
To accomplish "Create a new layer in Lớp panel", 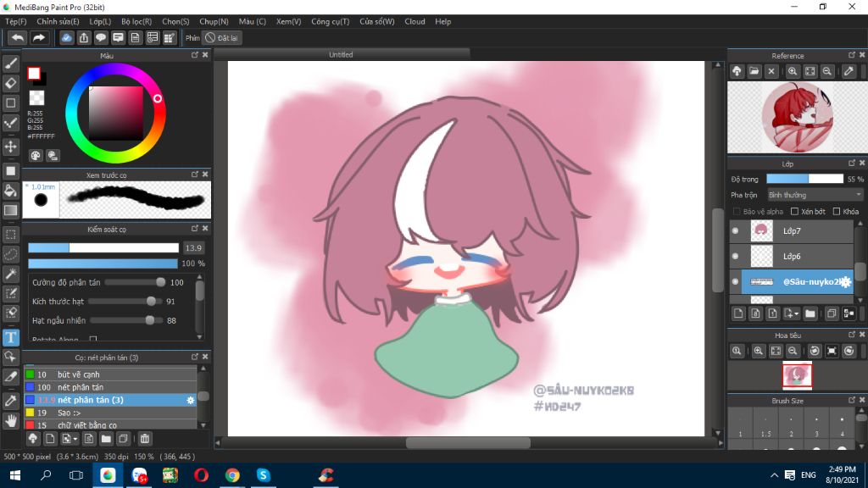I will pos(738,313).
